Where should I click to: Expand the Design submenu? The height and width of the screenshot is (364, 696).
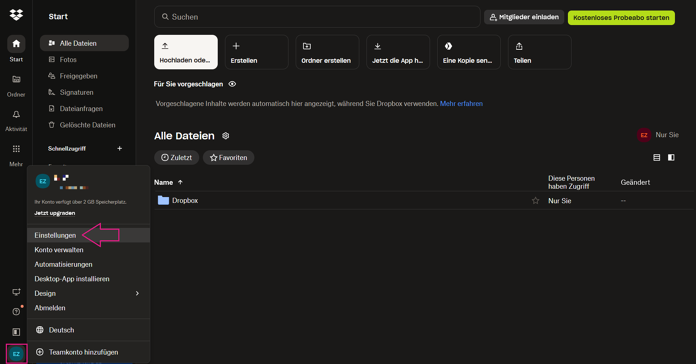[88, 293]
